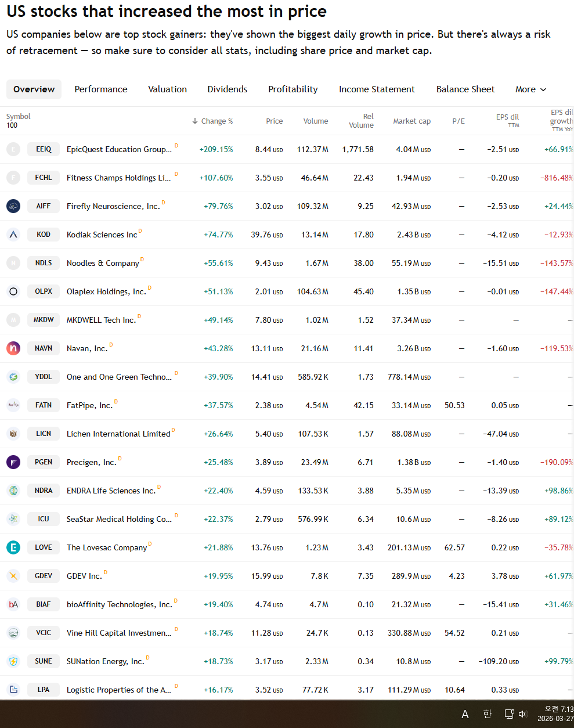Click the Kodiak Sciences KOD logo
The image size is (574, 728).
click(13, 235)
